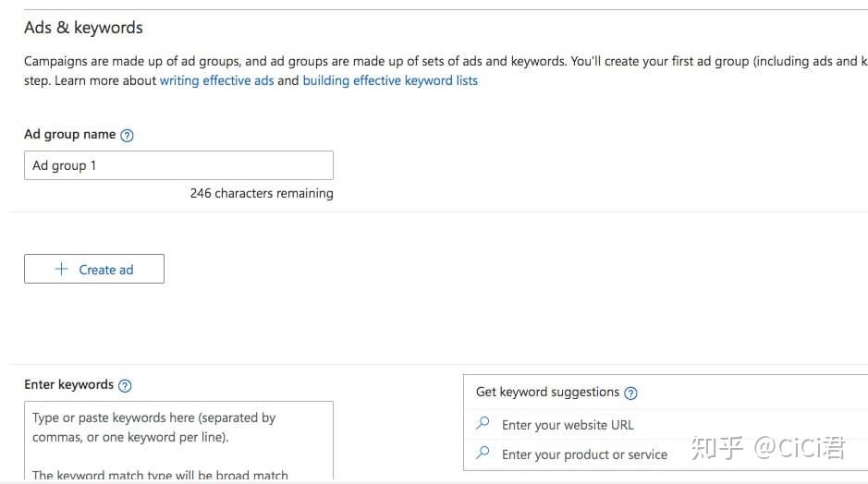Click the Zhihu CiCi watermark
Screen dimensions: 868x484
click(x=767, y=450)
